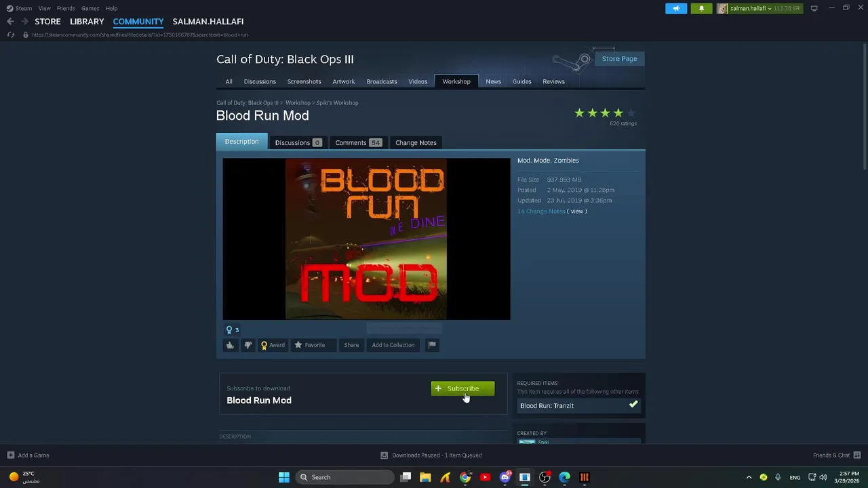Open Friends & Chat

click(x=836, y=455)
